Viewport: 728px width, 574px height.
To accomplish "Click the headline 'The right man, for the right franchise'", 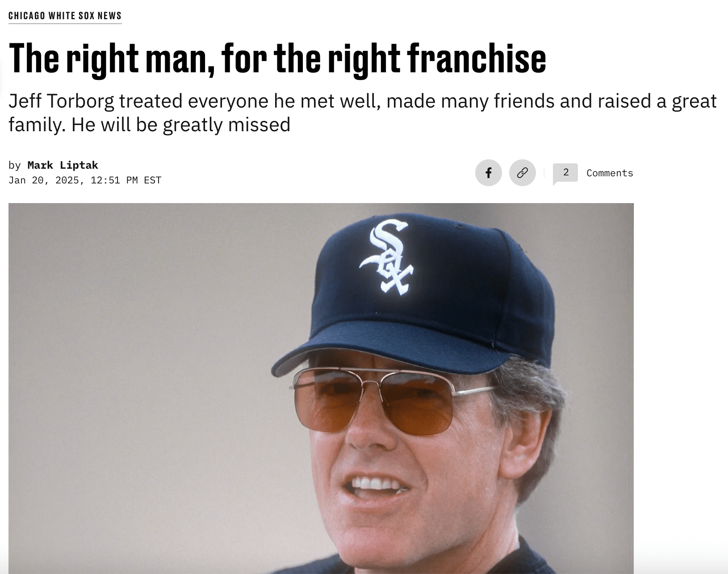I will [x=277, y=58].
